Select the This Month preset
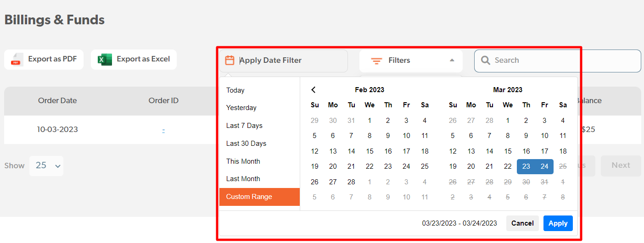This screenshot has height=243, width=644. pyautogui.click(x=243, y=161)
